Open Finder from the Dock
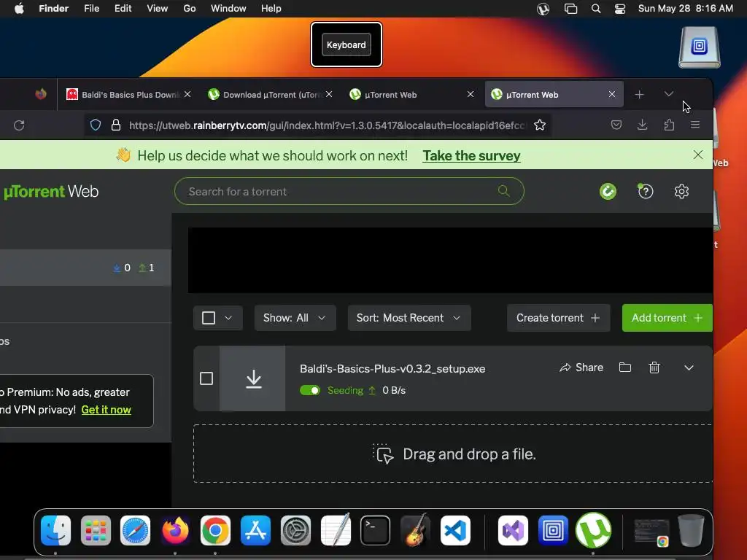 click(x=55, y=530)
